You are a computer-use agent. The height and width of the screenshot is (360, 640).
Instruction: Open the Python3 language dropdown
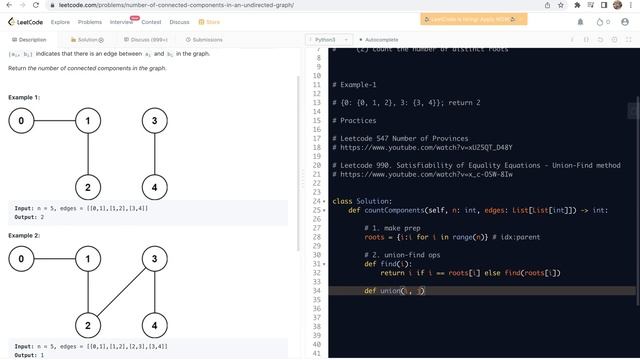pyautogui.click(x=329, y=40)
